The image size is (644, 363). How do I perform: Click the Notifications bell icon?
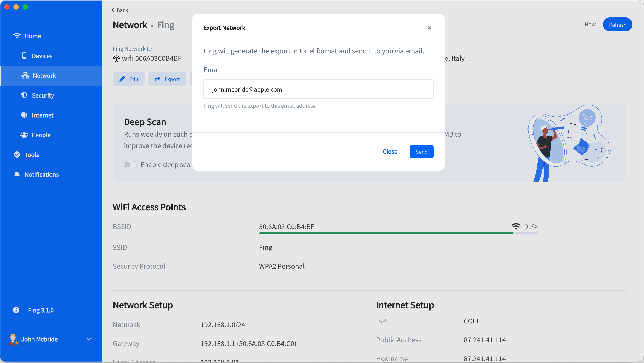tap(17, 174)
